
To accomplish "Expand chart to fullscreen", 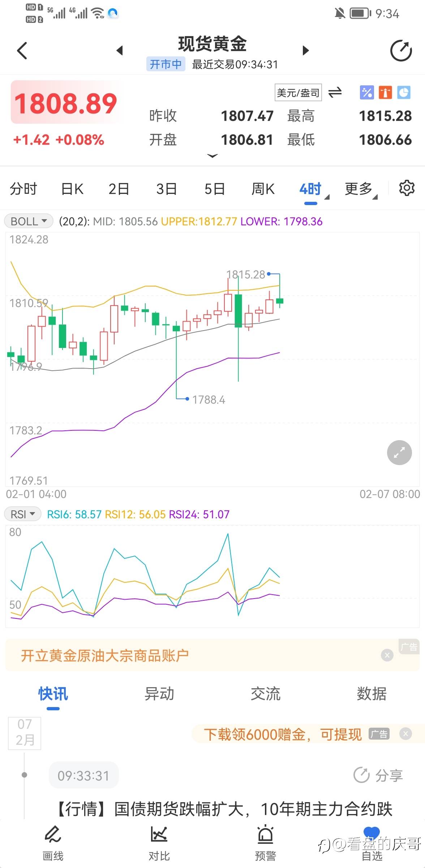I will (399, 452).
